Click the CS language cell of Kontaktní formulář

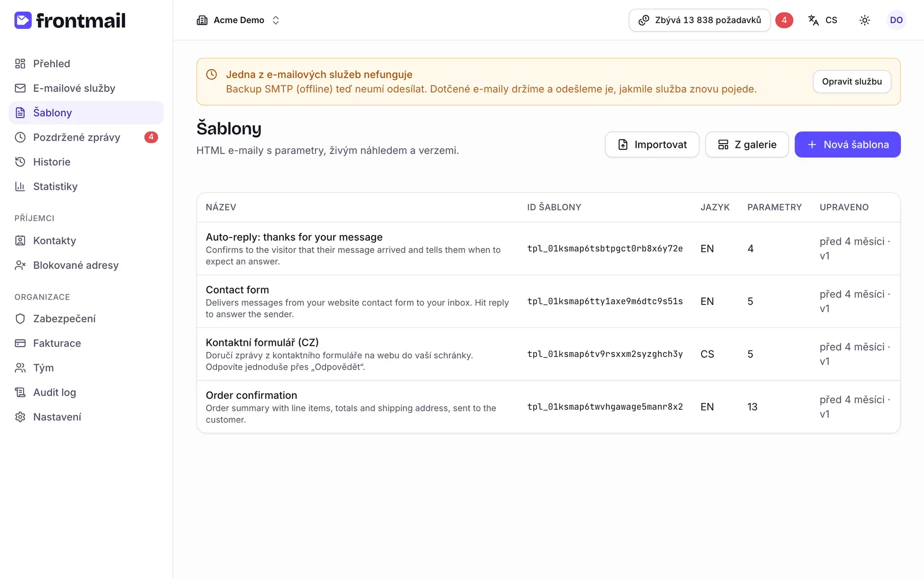coord(707,354)
